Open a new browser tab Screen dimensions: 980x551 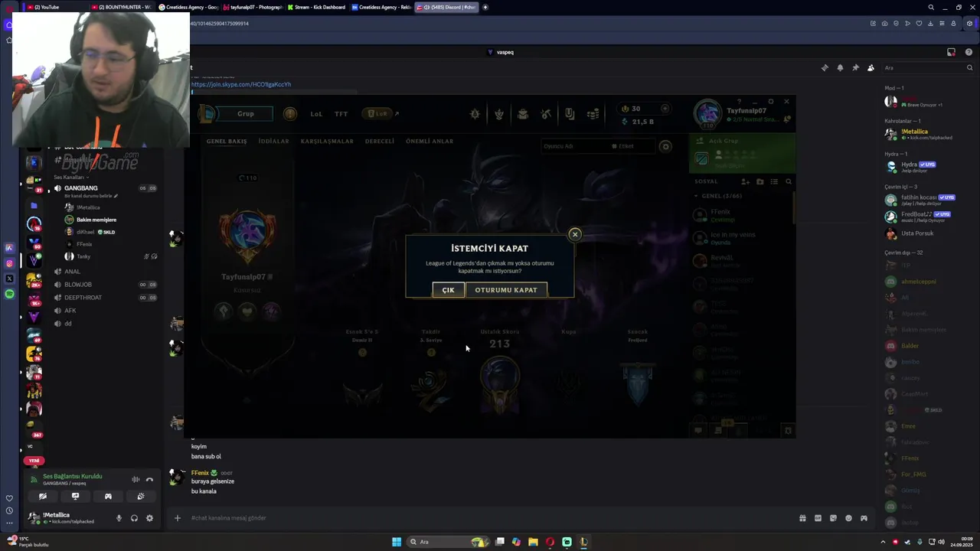click(485, 7)
